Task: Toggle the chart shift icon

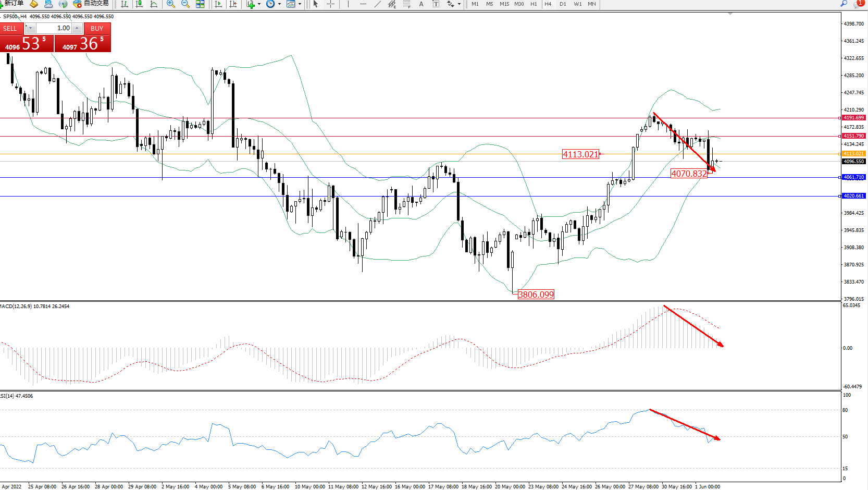Action: 233,4
